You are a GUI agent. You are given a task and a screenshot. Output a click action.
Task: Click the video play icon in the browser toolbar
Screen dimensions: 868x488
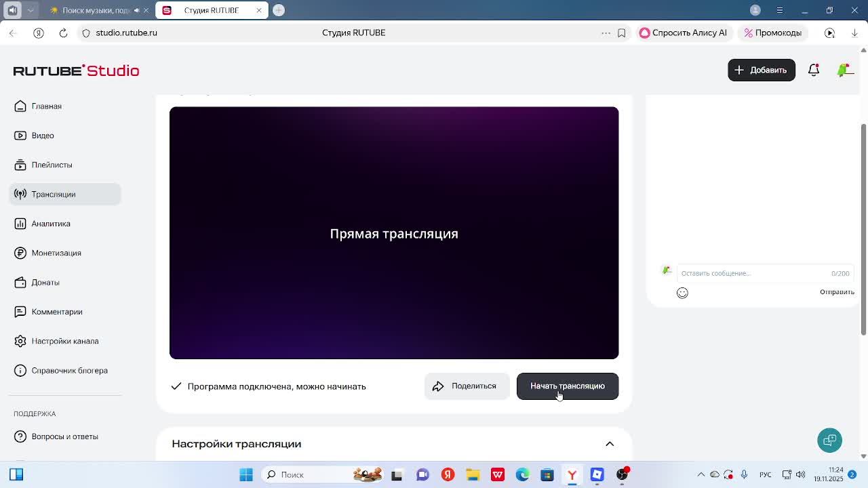click(x=829, y=33)
